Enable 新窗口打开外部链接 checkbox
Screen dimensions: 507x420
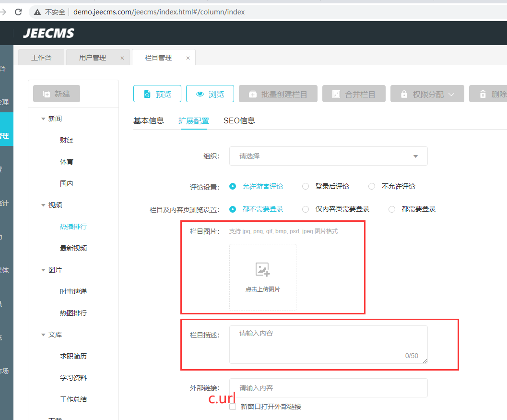[x=233, y=407]
